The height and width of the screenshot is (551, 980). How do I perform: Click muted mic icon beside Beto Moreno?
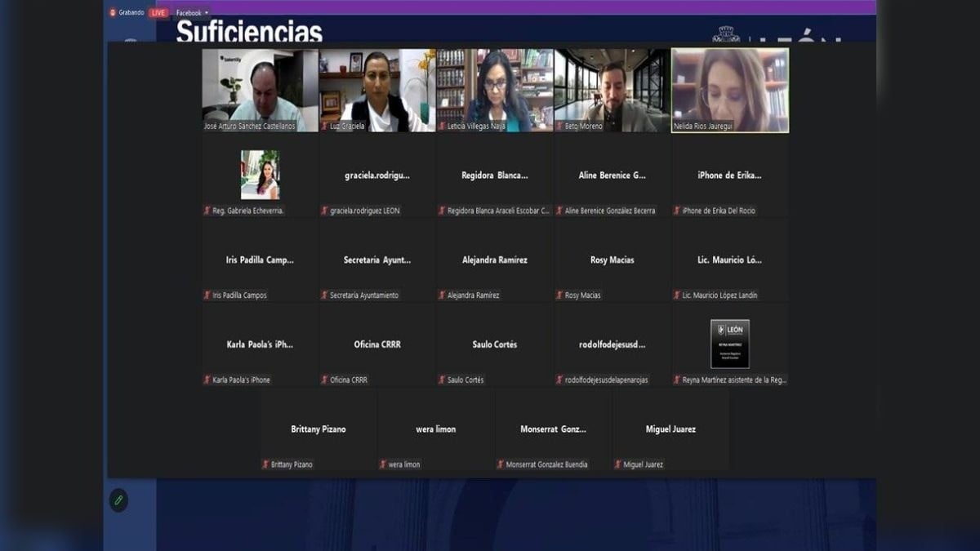pos(559,127)
